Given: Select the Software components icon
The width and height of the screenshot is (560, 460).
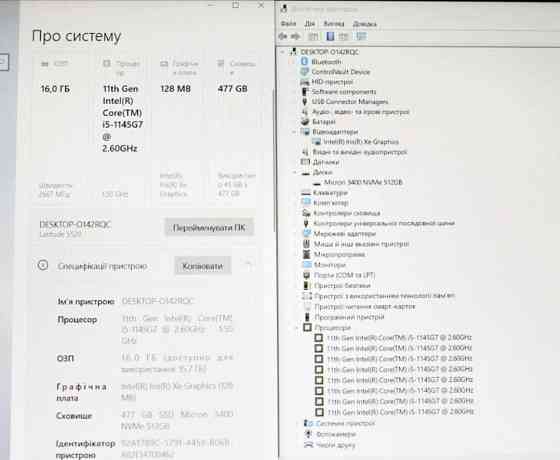Looking at the screenshot, I should point(305,92).
